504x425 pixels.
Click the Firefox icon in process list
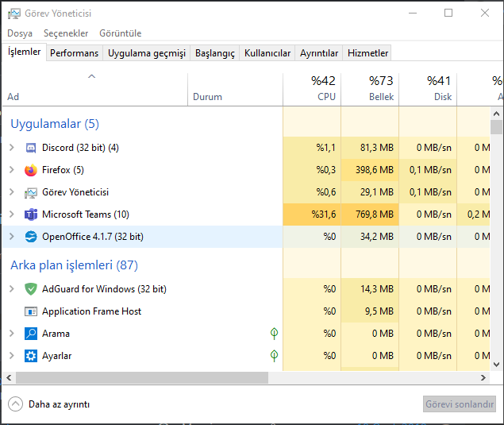click(x=31, y=170)
